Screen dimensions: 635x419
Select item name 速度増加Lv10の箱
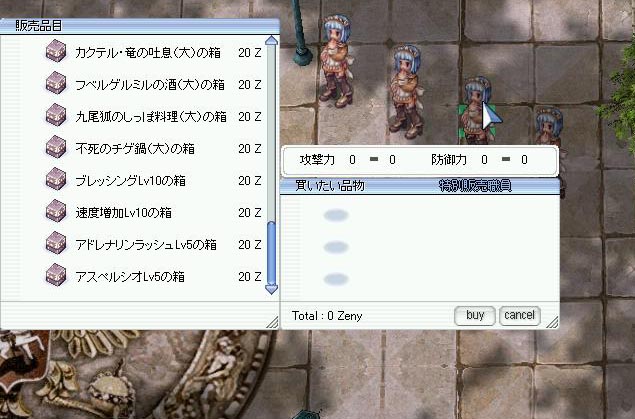coord(124,213)
